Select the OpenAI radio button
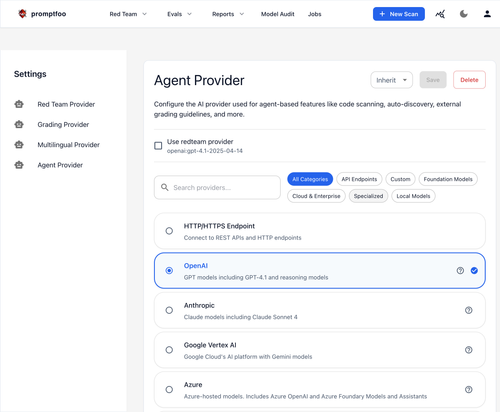Viewport: 500px width, 412px height. 169,270
